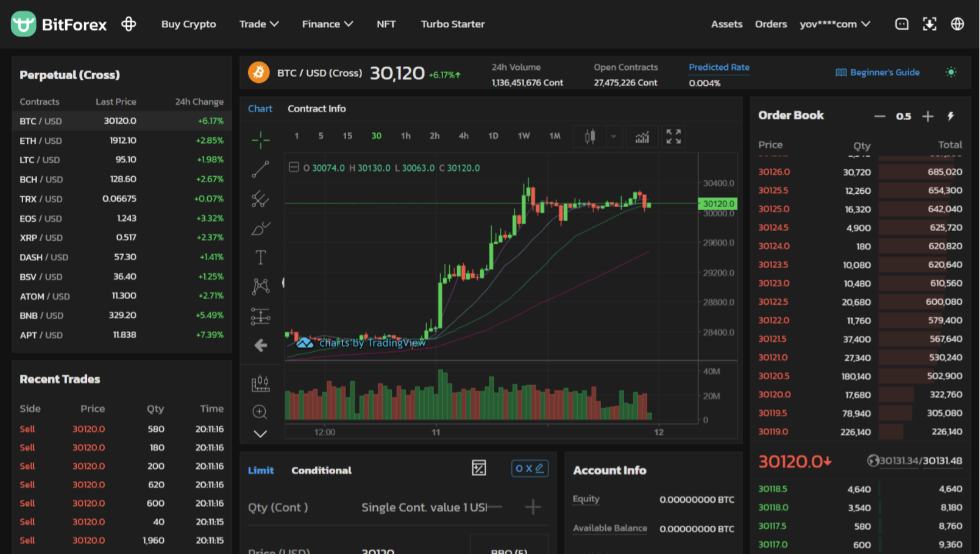This screenshot has width=980, height=554.
Task: Select BNB / USD contract row
Action: pos(122,315)
